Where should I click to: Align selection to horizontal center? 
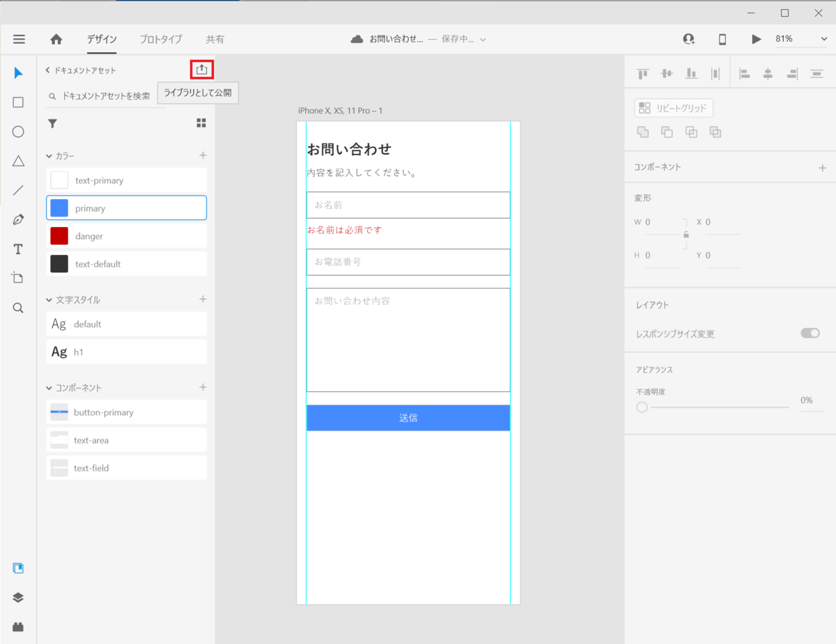point(768,74)
